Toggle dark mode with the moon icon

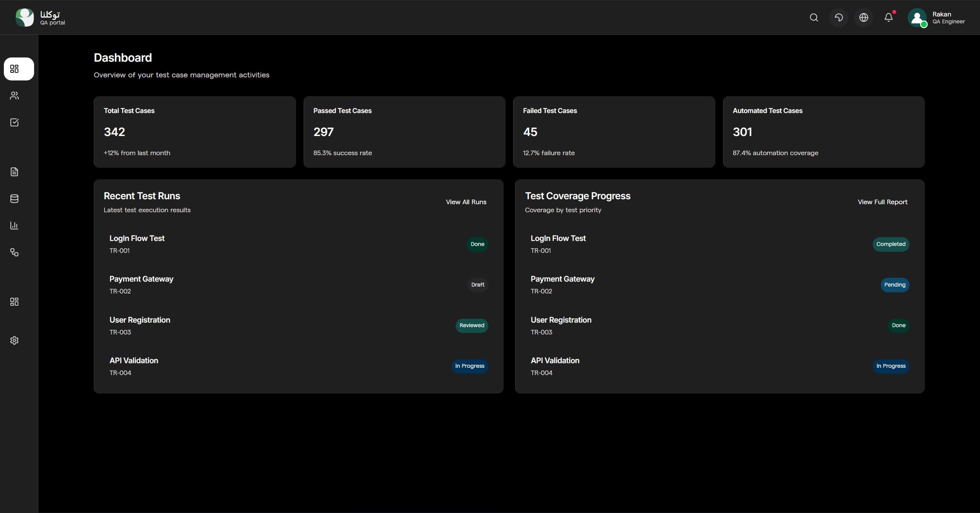click(838, 17)
